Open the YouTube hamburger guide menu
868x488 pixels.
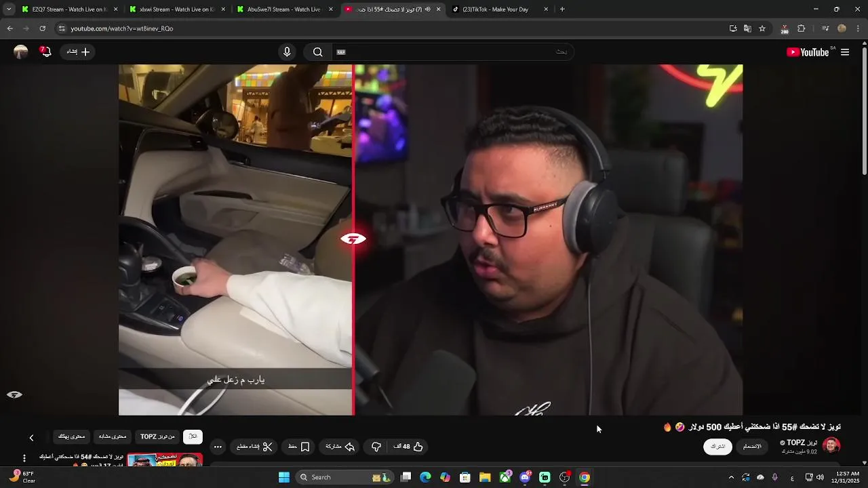845,52
